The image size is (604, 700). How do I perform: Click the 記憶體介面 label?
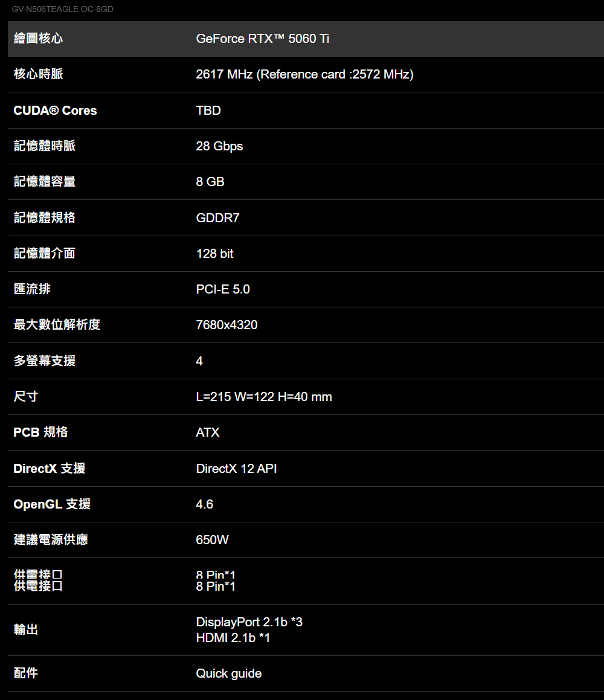pos(45,254)
